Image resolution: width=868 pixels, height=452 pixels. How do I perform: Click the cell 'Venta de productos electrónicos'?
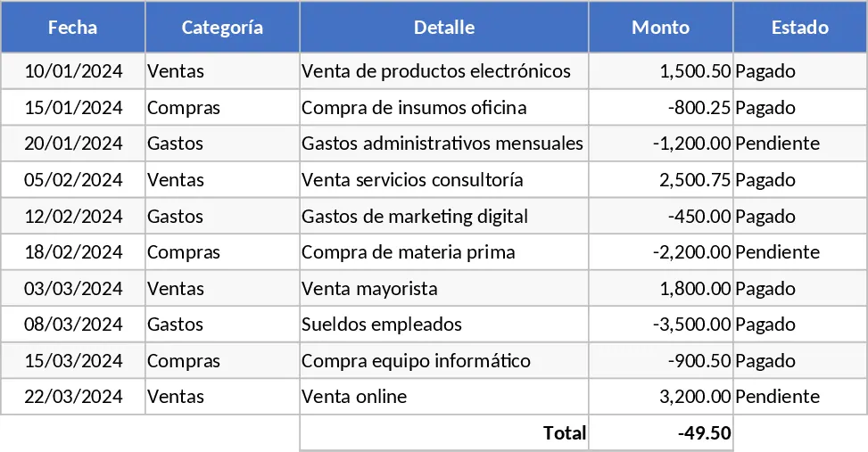[444, 70]
